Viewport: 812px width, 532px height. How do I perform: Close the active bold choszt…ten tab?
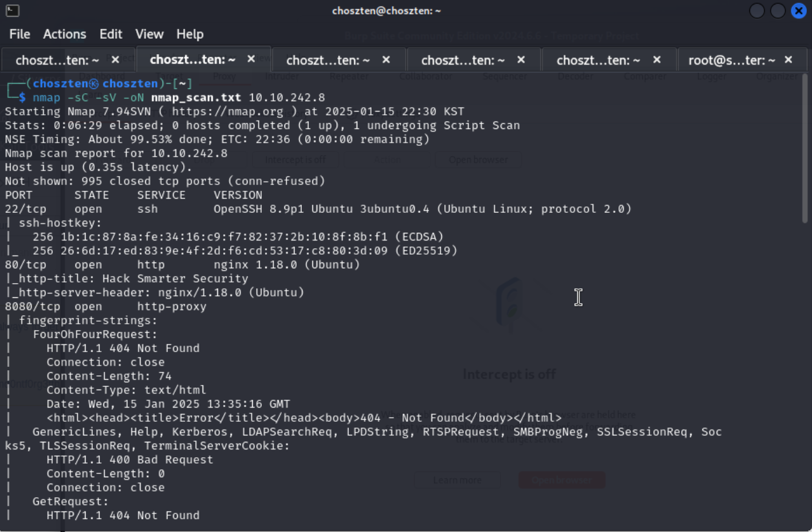tap(251, 59)
